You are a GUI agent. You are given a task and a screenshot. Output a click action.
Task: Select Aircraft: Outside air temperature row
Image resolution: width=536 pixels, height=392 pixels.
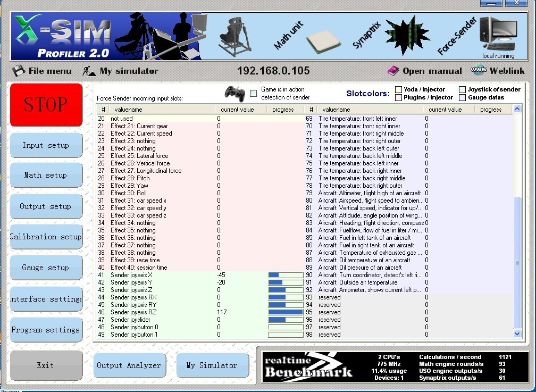pyautogui.click(x=408, y=282)
